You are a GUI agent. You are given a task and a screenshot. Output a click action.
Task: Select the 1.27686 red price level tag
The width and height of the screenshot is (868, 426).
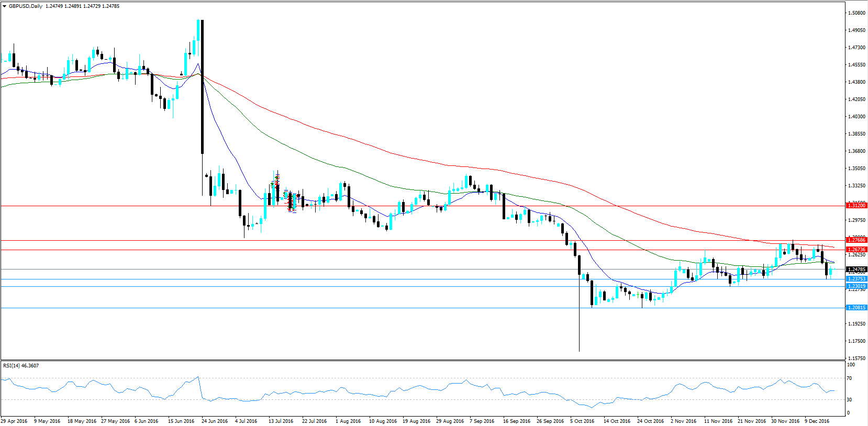[856, 240]
